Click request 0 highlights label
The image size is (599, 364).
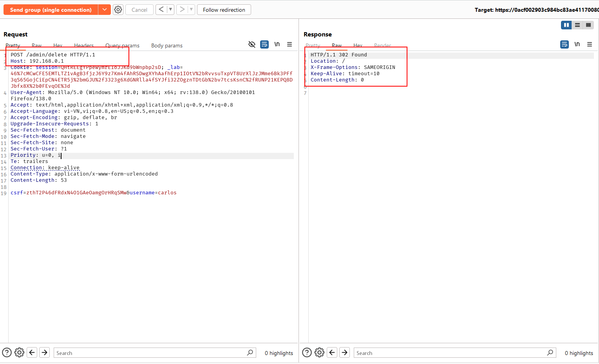point(279,353)
